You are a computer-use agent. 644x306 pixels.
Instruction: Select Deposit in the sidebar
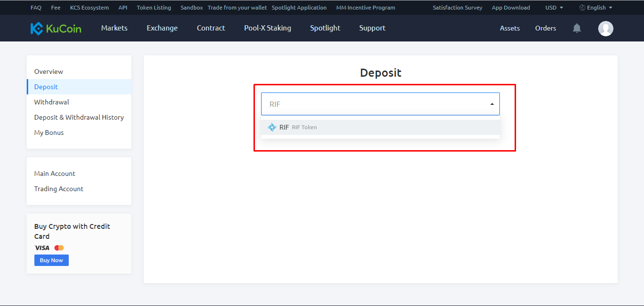79,87
